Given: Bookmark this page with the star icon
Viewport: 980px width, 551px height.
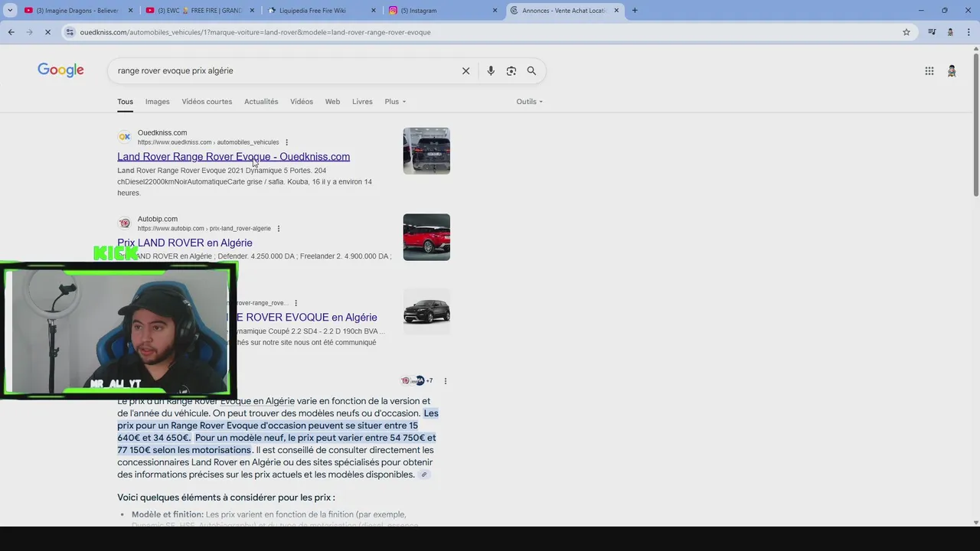Looking at the screenshot, I should (906, 32).
